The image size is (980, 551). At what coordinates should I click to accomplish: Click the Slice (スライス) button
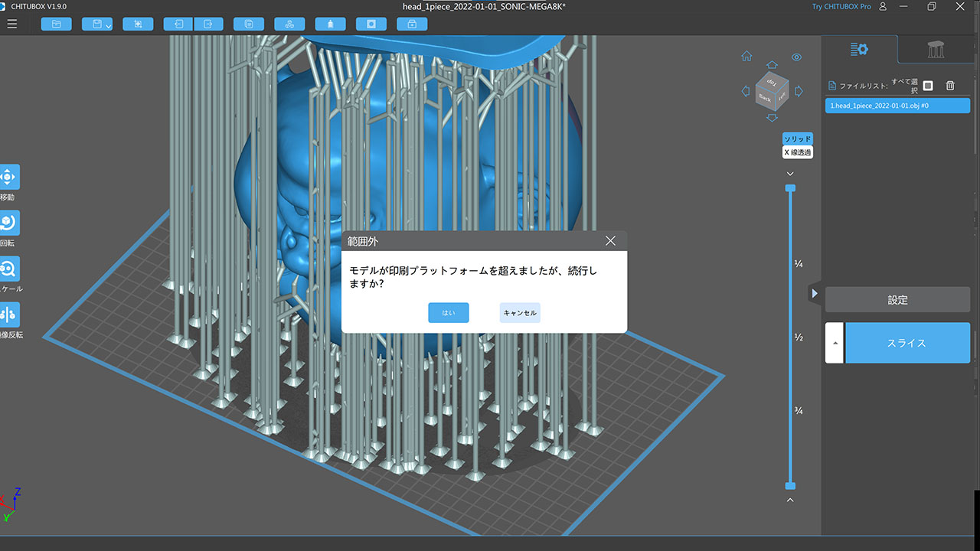coord(907,343)
